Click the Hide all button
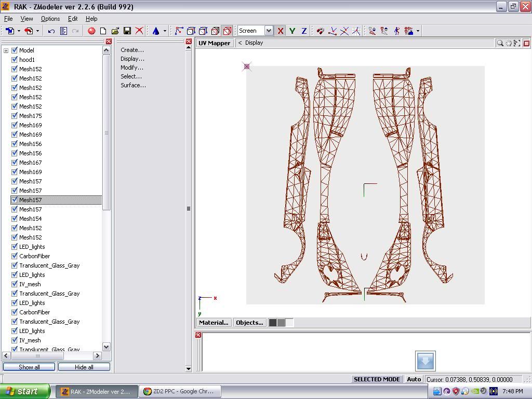The height and width of the screenshot is (399, 532). 84,367
